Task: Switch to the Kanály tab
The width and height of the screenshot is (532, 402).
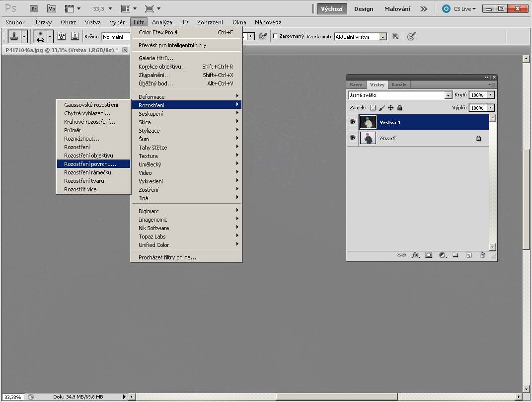Action: tap(398, 84)
